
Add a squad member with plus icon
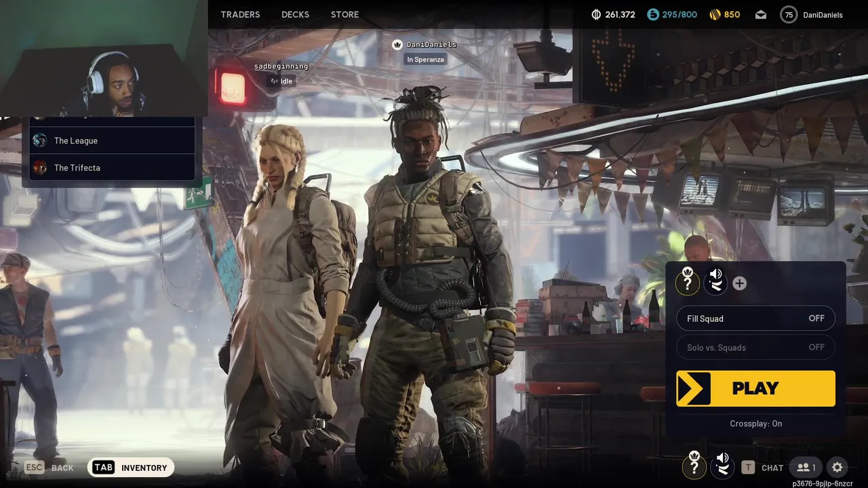pyautogui.click(x=739, y=283)
